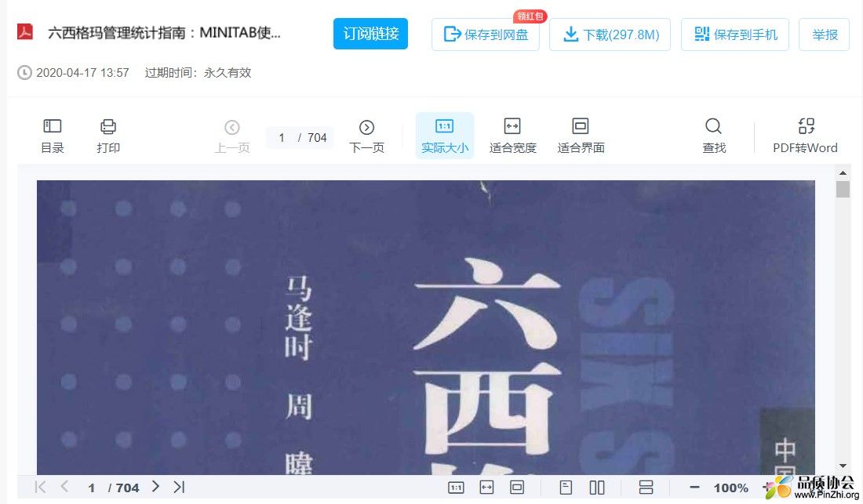Click the 订阅链接 subscribe button
863x504 pixels.
tap(370, 34)
